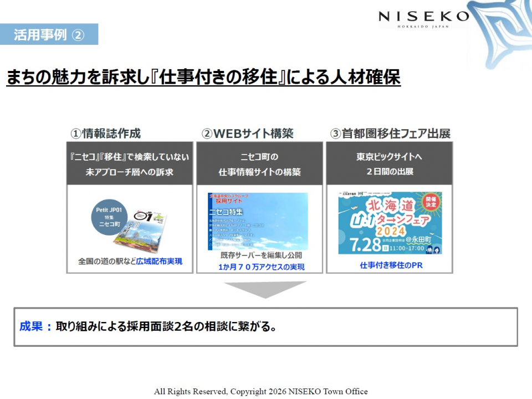Click the 東京ビックサイトへ dark header box
532x399 pixels.
pos(390,164)
